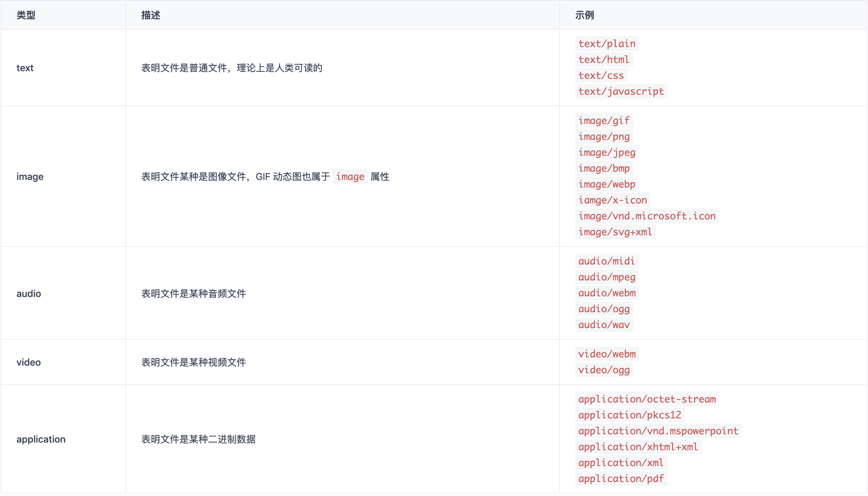Click the image/svg+xml example
The width and height of the screenshot is (868, 496).
[615, 232]
